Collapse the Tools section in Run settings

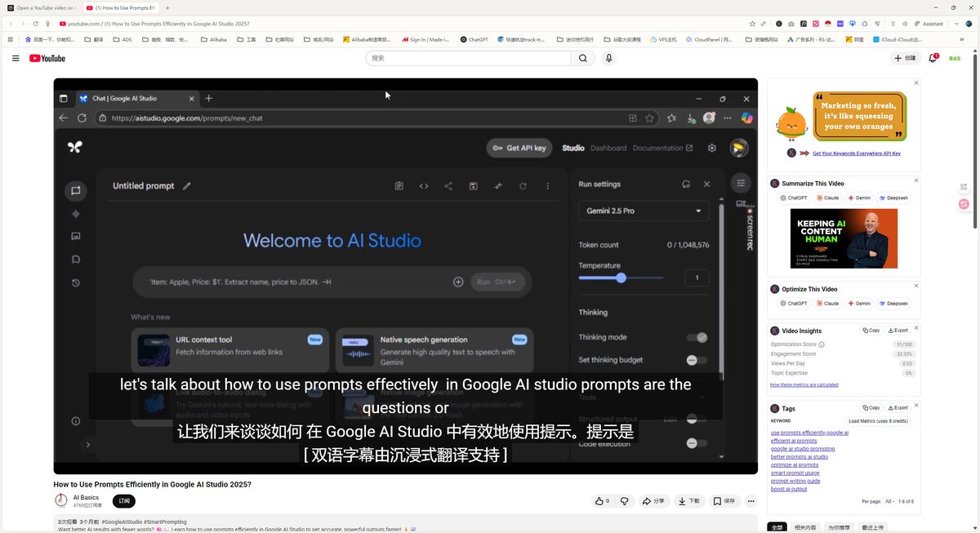703,398
